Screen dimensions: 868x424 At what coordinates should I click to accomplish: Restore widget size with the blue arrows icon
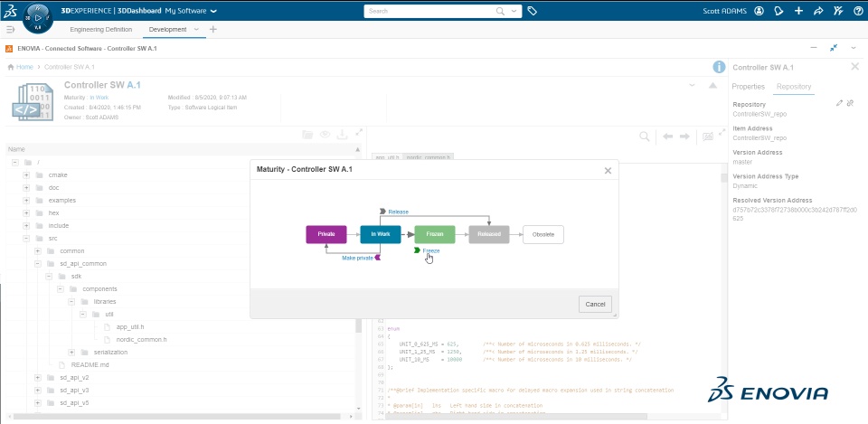coord(833,48)
